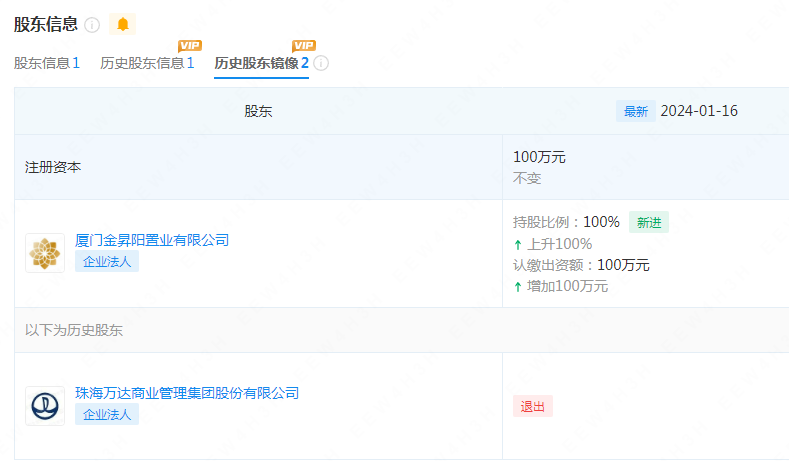
Task: Click the VIP badge above 历史股东信息
Action: click(x=189, y=46)
